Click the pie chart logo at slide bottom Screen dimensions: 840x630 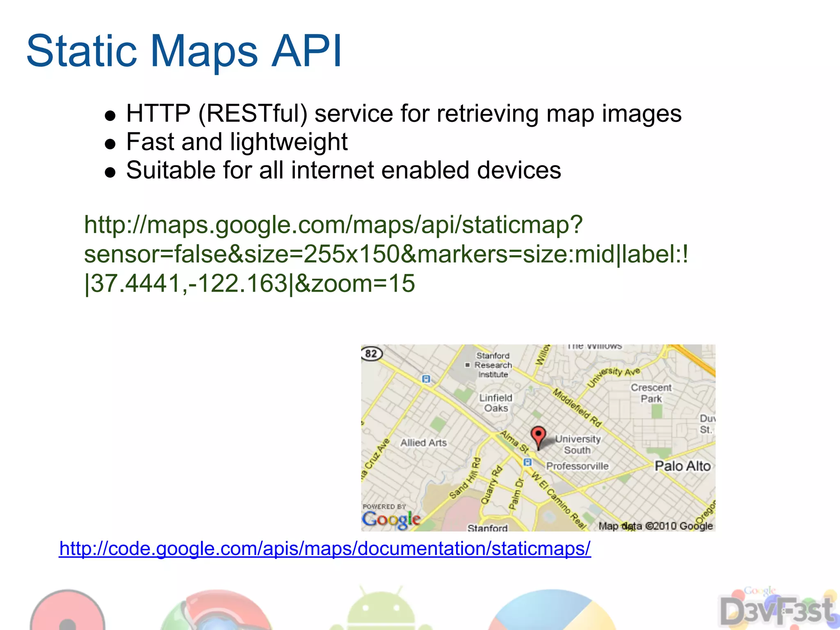tap(552, 610)
